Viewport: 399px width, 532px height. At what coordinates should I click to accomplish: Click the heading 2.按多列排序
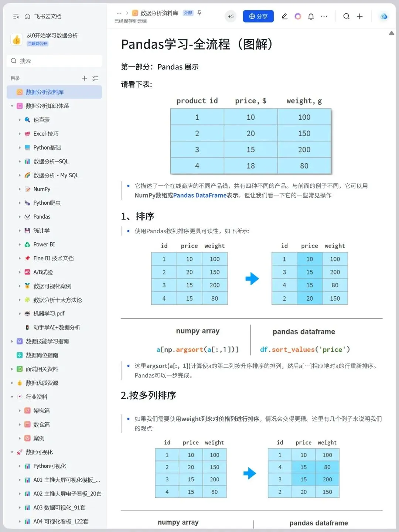click(x=149, y=395)
